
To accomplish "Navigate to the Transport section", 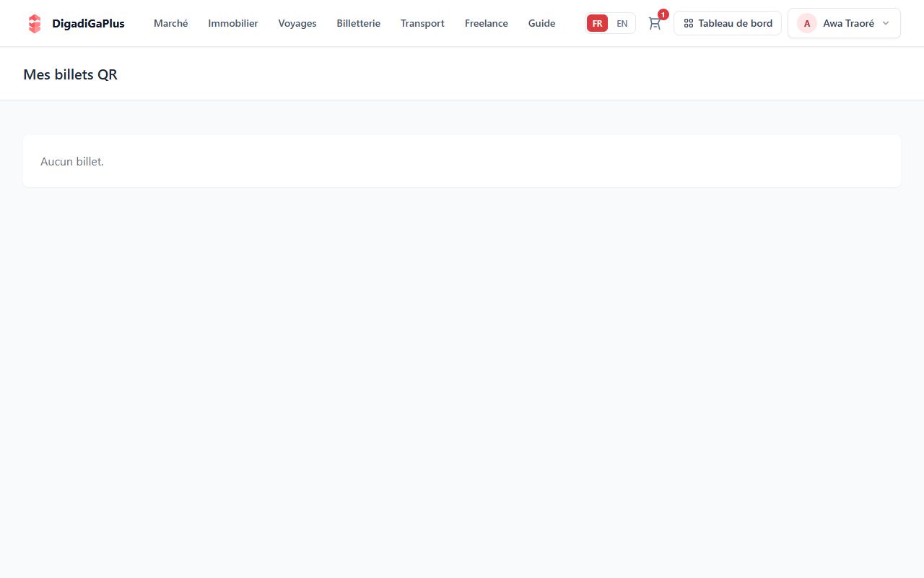I will 422,23.
